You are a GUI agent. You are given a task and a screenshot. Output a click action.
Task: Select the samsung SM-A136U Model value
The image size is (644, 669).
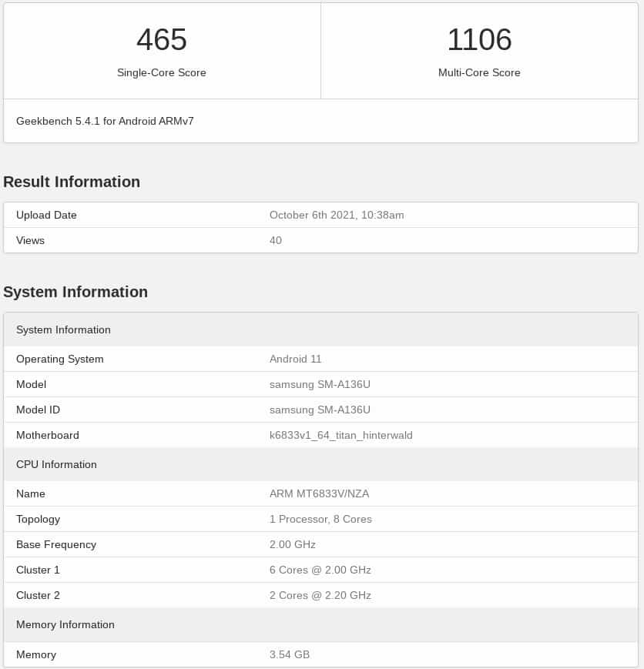(x=320, y=384)
